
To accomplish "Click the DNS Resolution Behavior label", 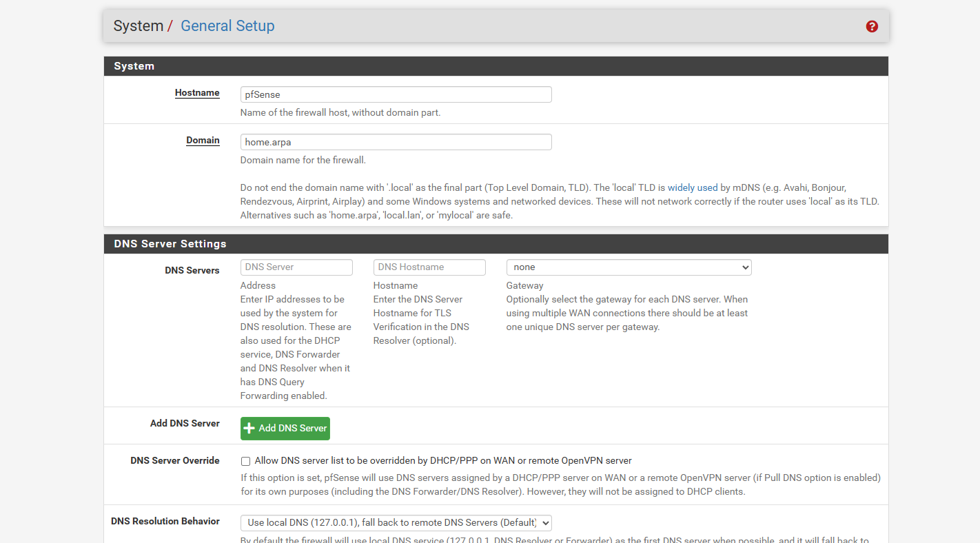I will (165, 522).
